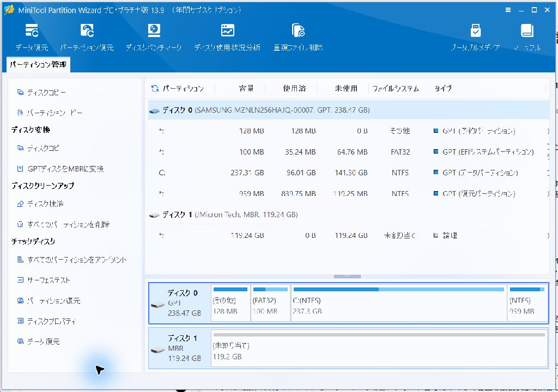The image size is (558, 392).
Task: Click the 論理 type entry
Action: click(x=450, y=235)
